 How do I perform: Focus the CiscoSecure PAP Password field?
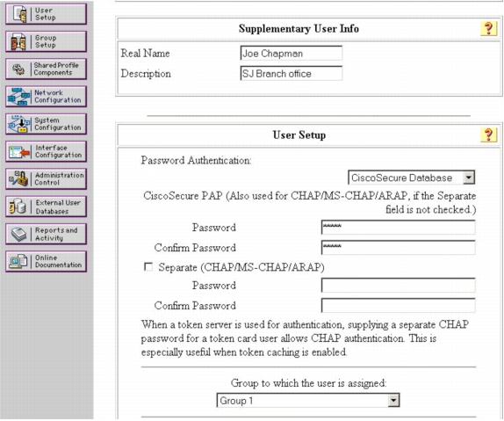click(399, 228)
